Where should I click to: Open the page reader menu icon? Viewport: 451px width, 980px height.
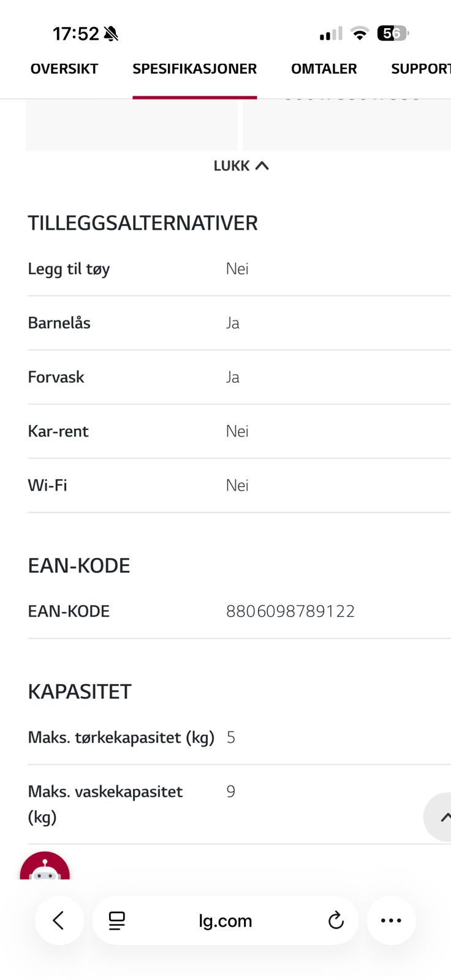point(116,921)
